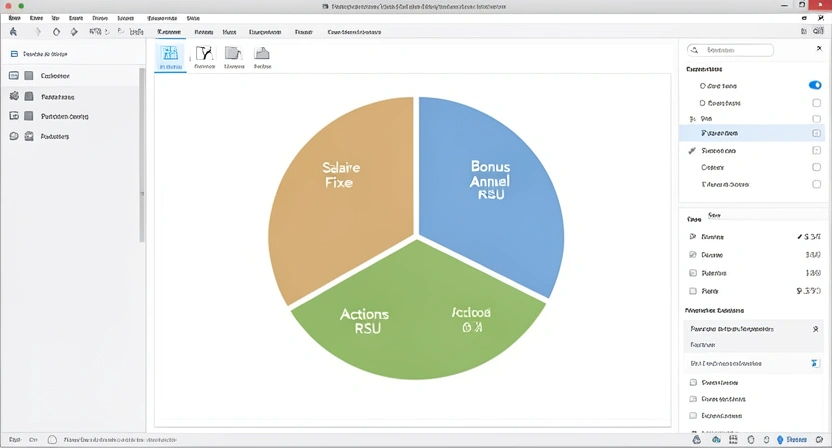Screen dimensions: 832x448
Task: Click the blue labeled button in the status bar
Action: coord(791,439)
